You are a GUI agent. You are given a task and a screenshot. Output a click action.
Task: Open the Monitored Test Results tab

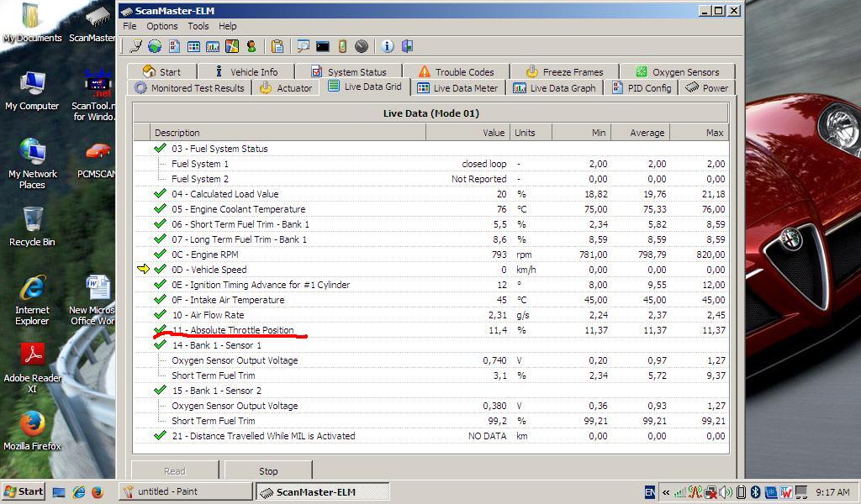pyautogui.click(x=190, y=87)
